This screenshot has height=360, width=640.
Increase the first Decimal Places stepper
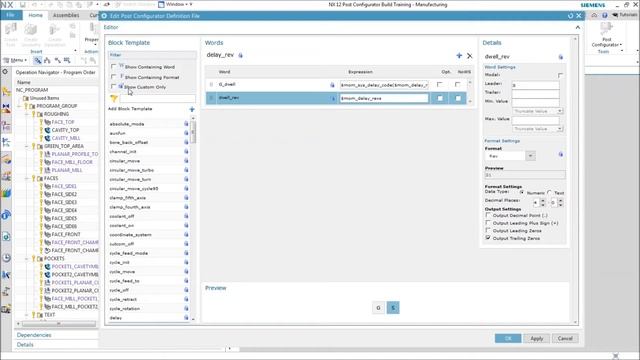pos(543,200)
